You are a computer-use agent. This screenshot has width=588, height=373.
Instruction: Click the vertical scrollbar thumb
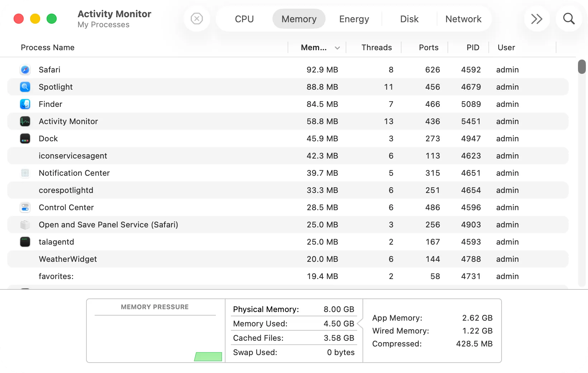(582, 67)
